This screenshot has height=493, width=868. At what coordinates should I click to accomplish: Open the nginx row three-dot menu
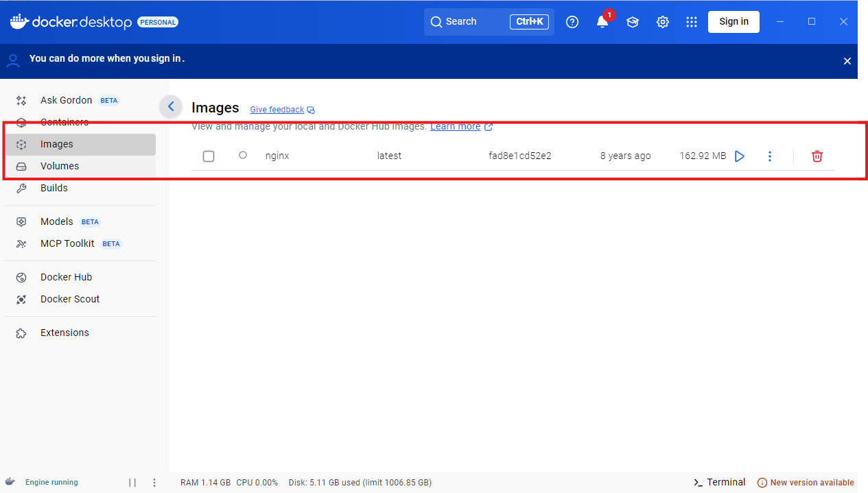pyautogui.click(x=770, y=156)
